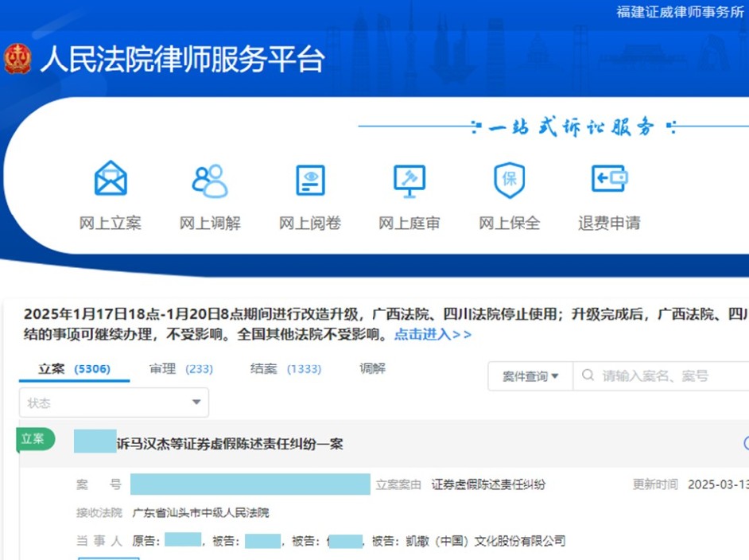Click the 退费申请 label
The image size is (749, 560).
[610, 224]
